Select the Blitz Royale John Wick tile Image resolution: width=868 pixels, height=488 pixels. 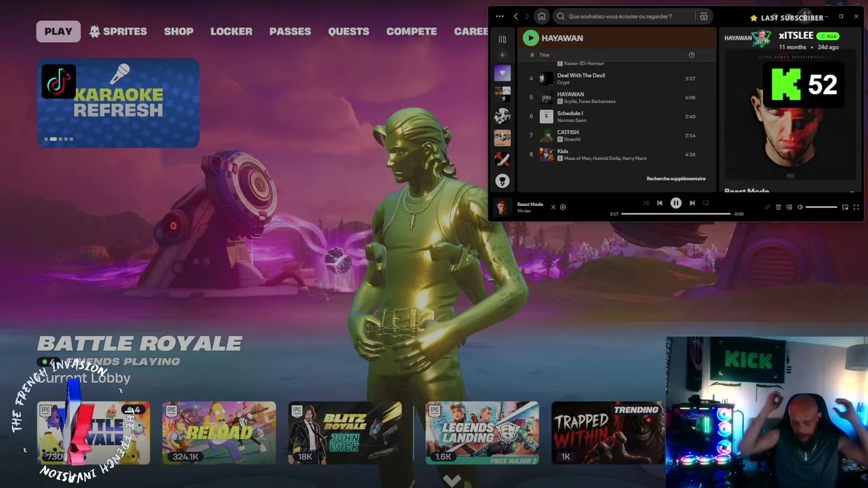pos(345,433)
